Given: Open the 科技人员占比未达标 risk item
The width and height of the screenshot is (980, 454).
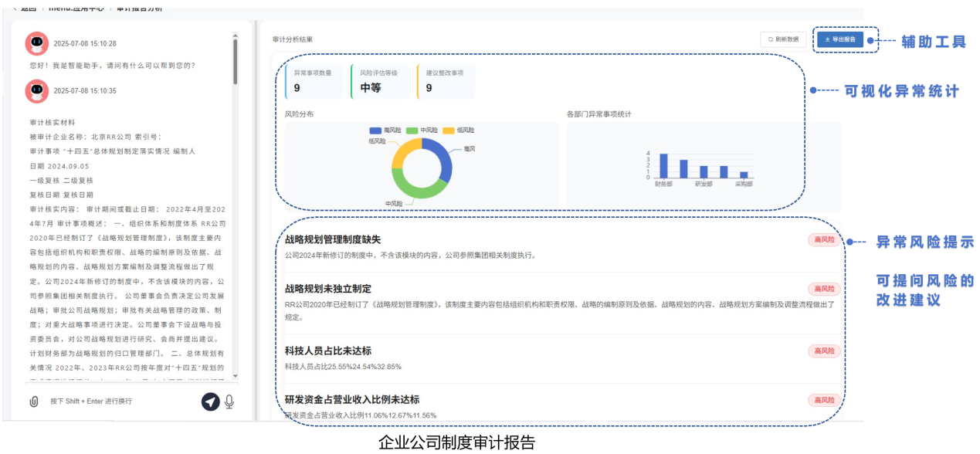Looking at the screenshot, I should [327, 351].
